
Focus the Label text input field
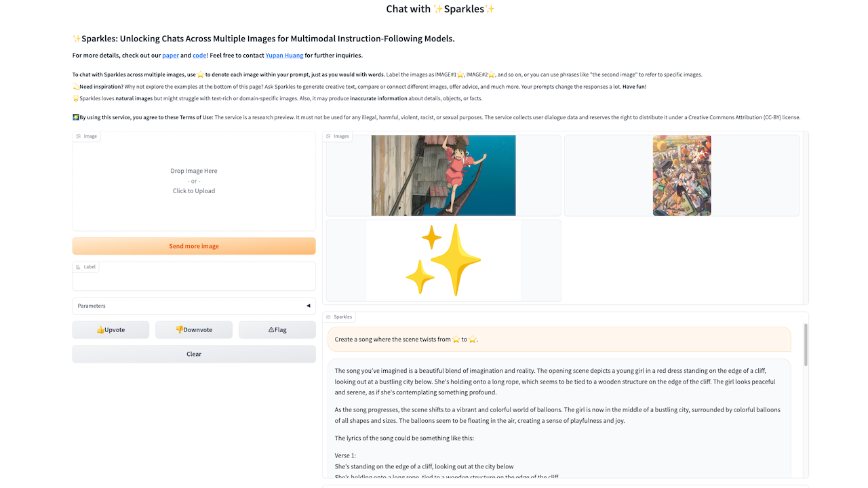[194, 281]
